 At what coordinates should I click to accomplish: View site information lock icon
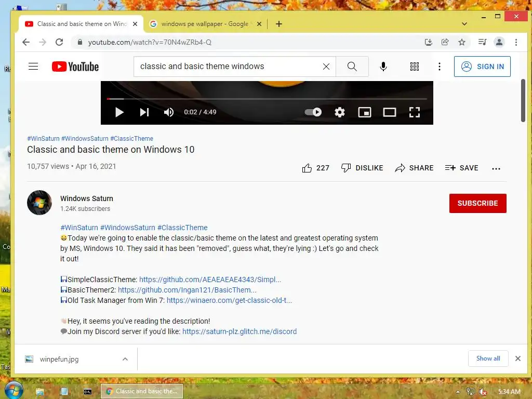[x=80, y=42]
